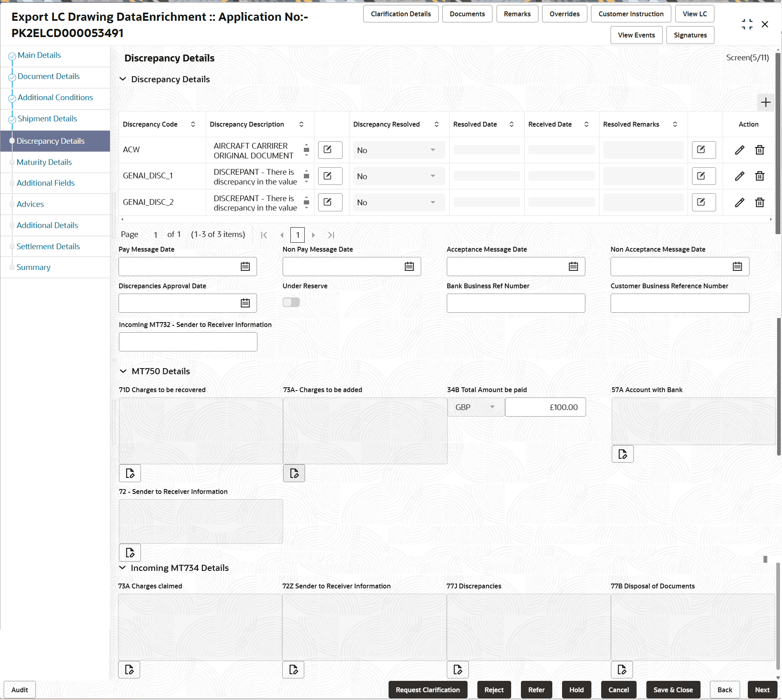Image resolution: width=782 pixels, height=700 pixels.
Task: Open Pay Message Date calendar picker
Action: (245, 267)
